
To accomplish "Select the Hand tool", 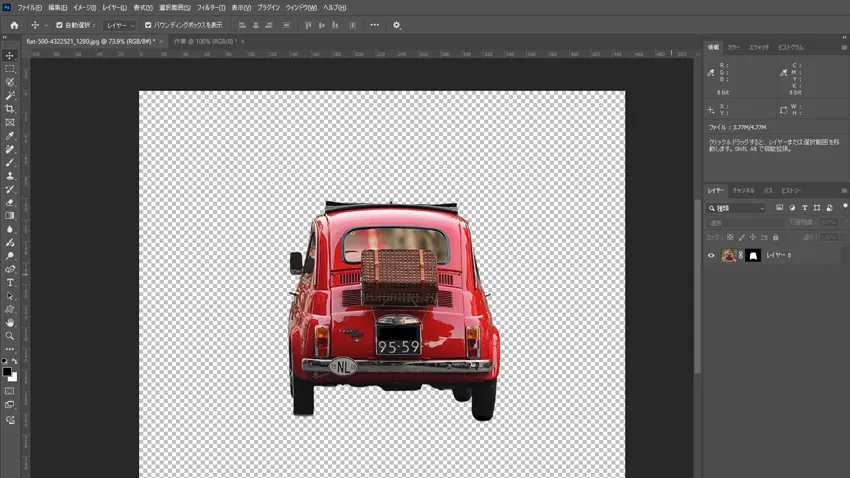I will 10,323.
